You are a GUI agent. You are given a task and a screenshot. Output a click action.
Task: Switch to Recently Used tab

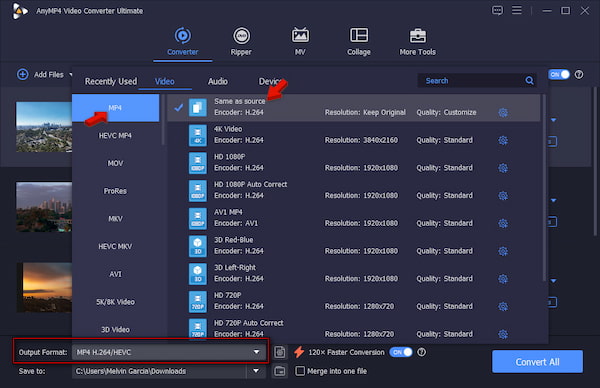point(111,81)
